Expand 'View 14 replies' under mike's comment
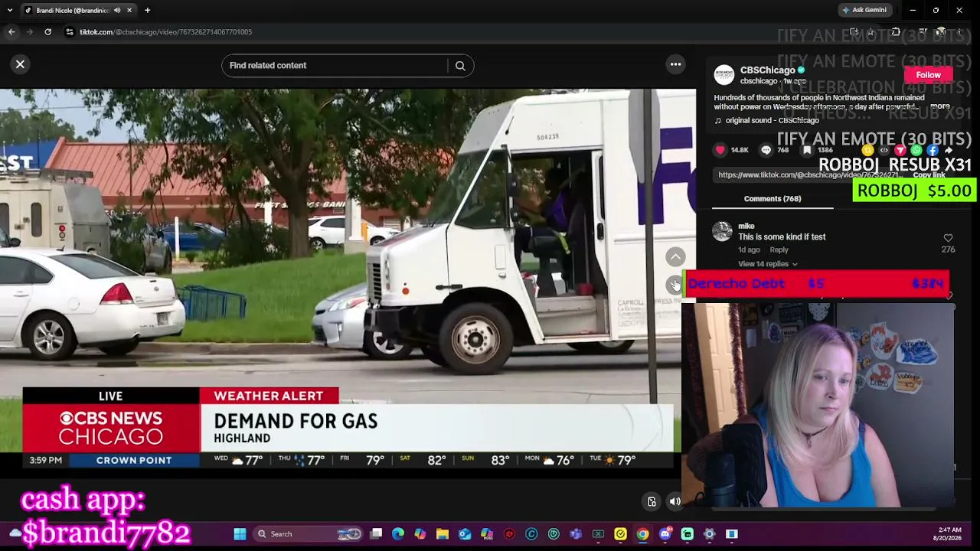The height and width of the screenshot is (551, 980). click(767, 264)
